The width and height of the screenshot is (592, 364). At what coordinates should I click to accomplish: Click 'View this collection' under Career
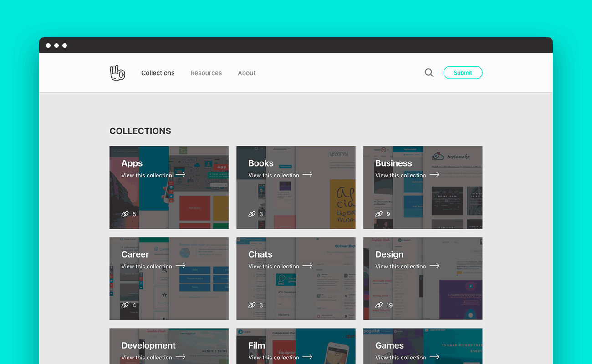pos(147,267)
